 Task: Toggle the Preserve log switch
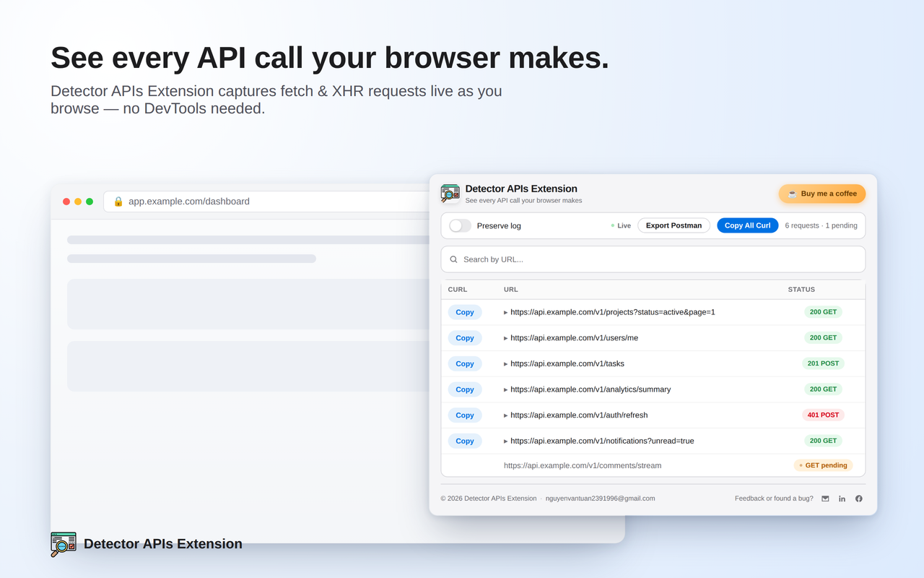tap(460, 225)
